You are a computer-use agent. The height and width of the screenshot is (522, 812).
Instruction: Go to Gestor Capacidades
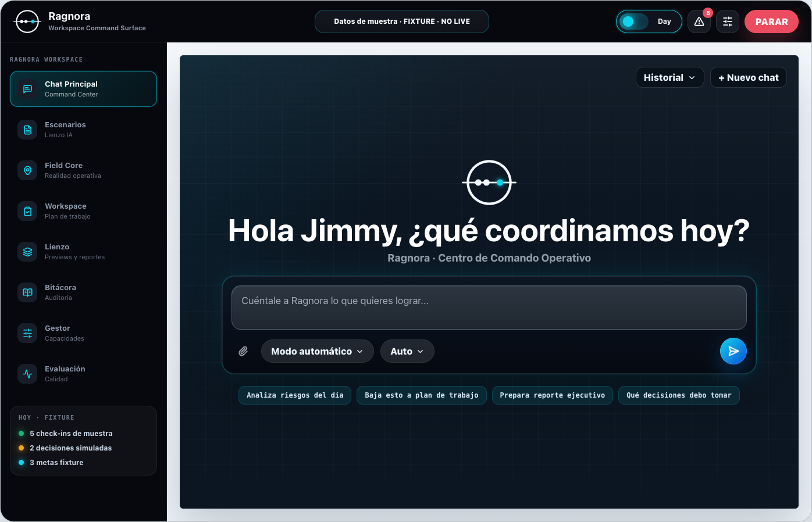(x=84, y=333)
